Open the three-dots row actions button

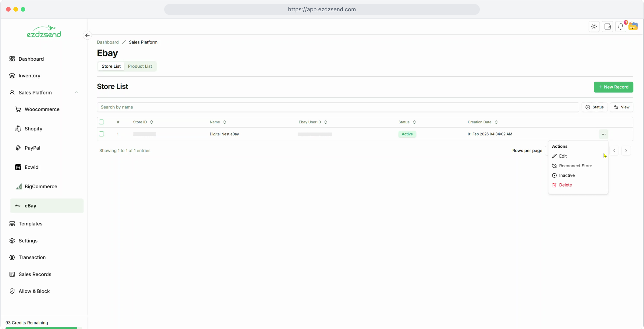[x=603, y=134]
